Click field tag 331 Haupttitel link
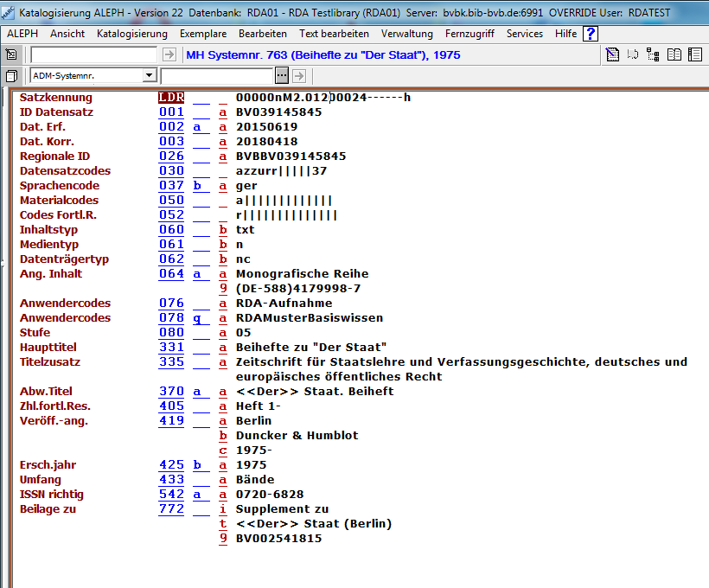709x588 pixels. coord(171,347)
